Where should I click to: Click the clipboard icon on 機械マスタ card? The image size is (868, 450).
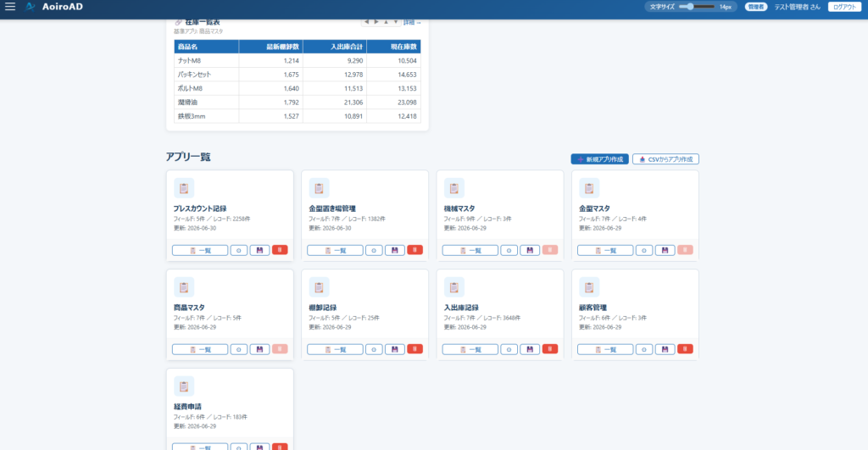(x=454, y=188)
